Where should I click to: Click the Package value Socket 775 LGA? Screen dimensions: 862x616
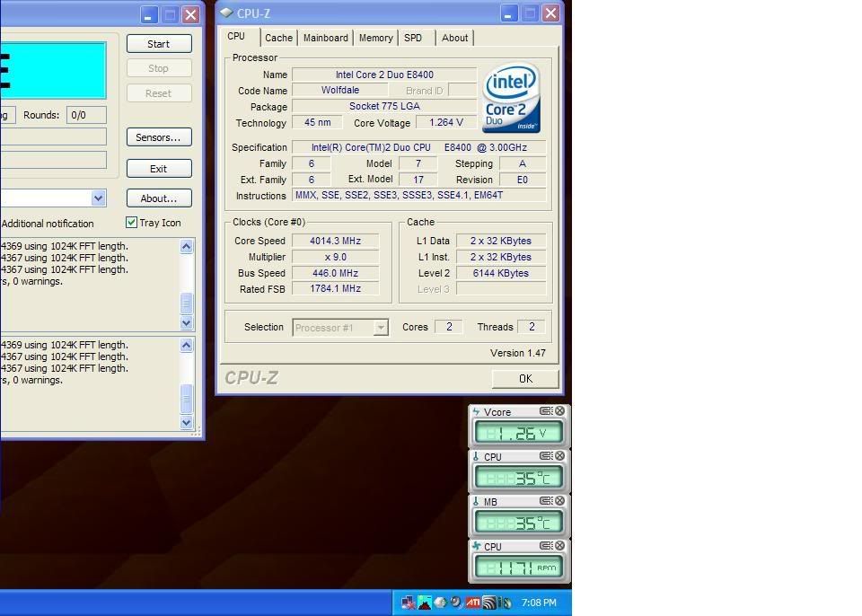pyautogui.click(x=384, y=106)
